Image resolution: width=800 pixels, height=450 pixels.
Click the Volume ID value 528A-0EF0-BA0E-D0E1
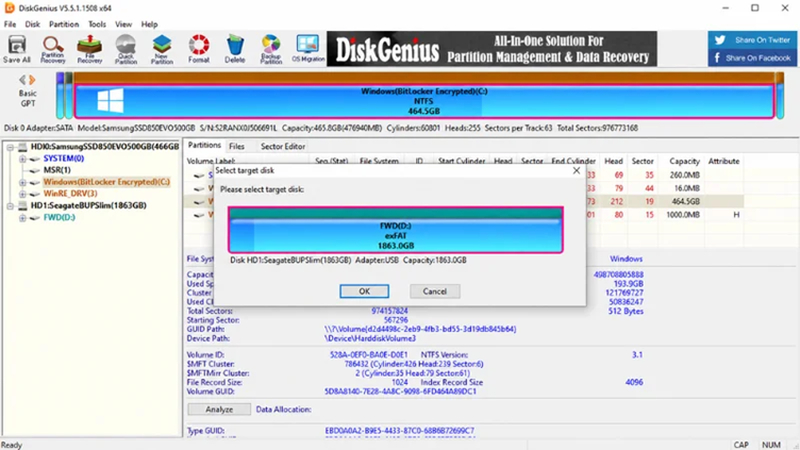pyautogui.click(x=368, y=355)
